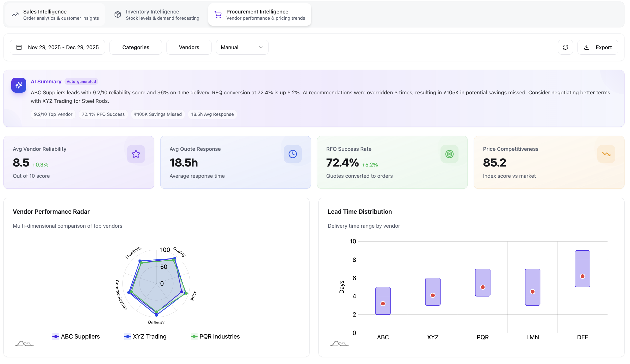630x364 pixels.
Task: Click the Days y-axis label
Action: click(x=342, y=287)
